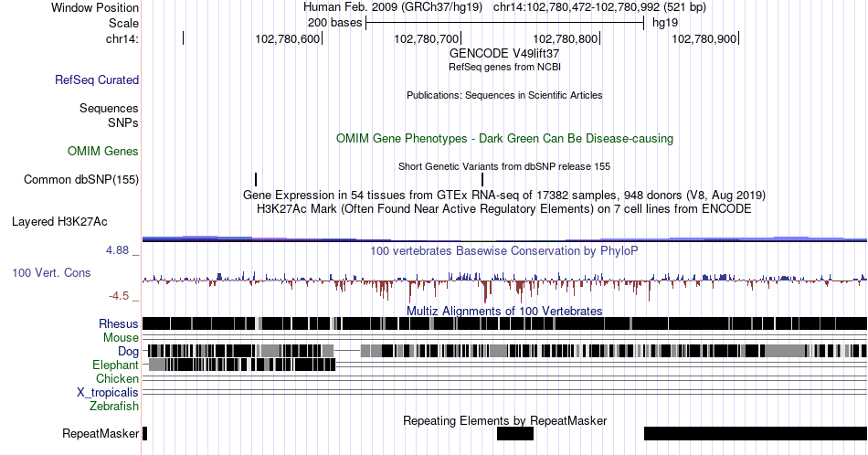Click Repeating Elements by RepeatMasker title
The image size is (868, 455).
point(504,420)
